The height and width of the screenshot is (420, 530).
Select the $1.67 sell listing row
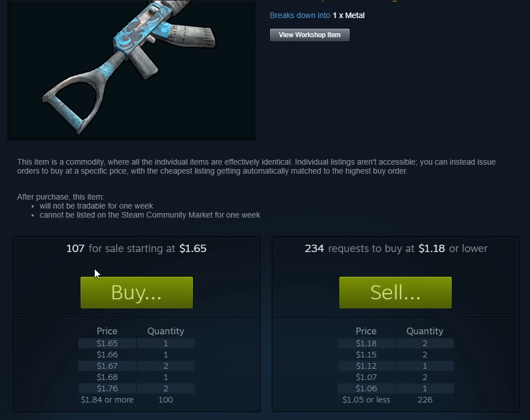(x=136, y=366)
